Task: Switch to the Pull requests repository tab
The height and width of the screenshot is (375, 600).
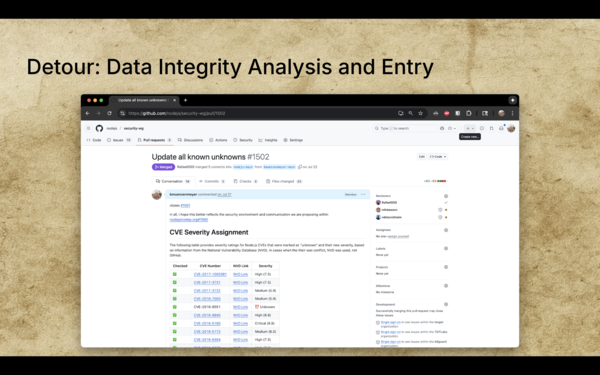Action: pyautogui.click(x=154, y=140)
